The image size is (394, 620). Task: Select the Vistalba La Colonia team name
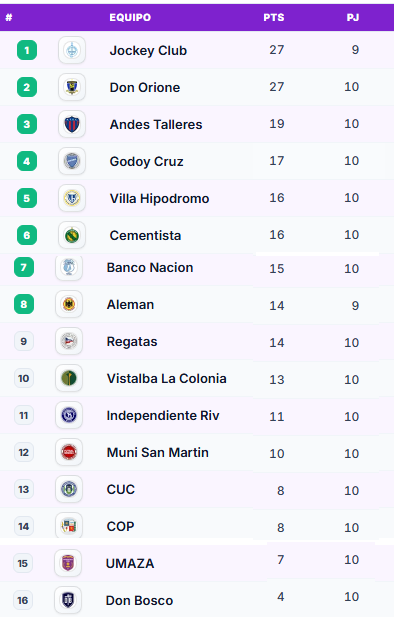pyautogui.click(x=167, y=378)
